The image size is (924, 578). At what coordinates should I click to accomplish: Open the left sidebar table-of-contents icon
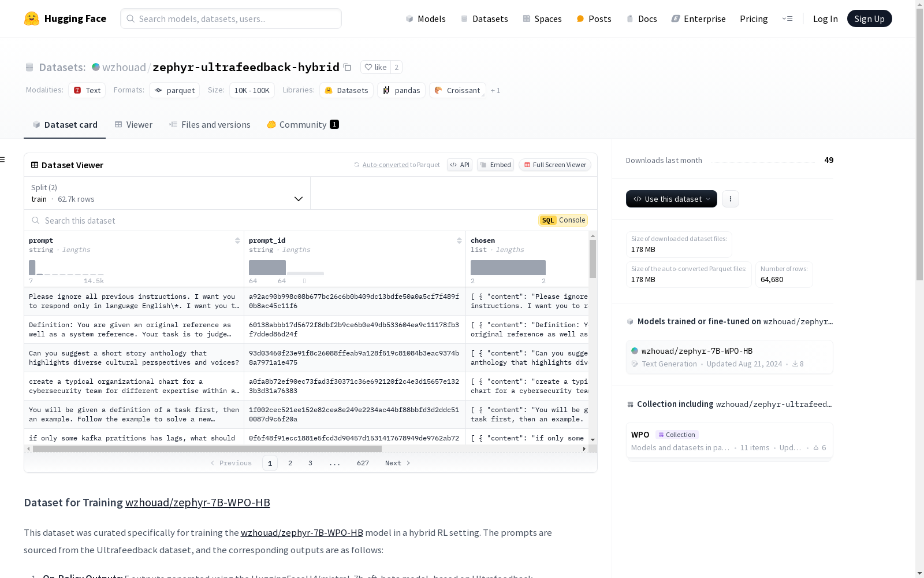point(3,160)
